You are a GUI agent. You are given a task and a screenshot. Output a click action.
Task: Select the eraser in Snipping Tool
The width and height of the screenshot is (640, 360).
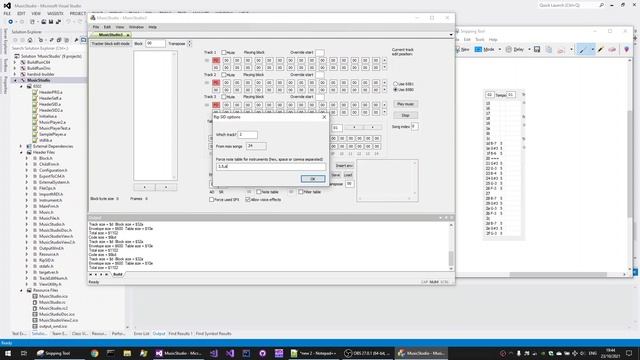point(612,49)
